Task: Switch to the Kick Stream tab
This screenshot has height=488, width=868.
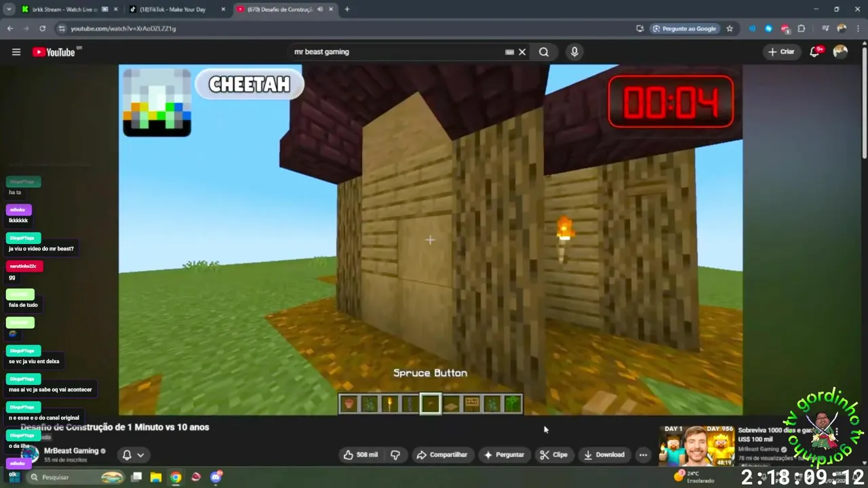Action: click(64, 9)
